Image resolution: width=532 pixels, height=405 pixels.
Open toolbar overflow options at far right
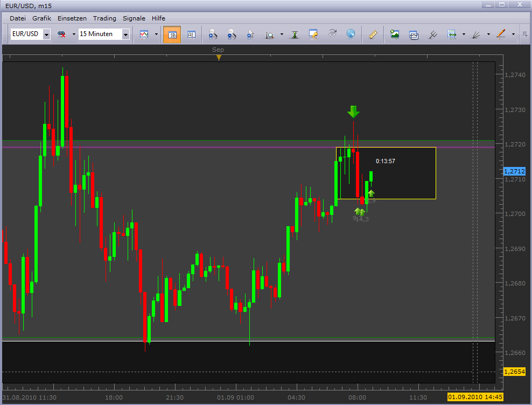click(525, 34)
